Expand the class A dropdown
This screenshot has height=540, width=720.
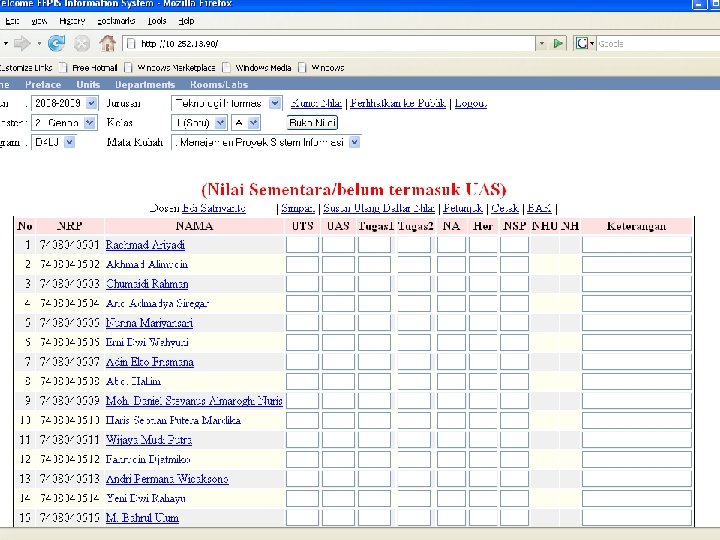point(253,123)
